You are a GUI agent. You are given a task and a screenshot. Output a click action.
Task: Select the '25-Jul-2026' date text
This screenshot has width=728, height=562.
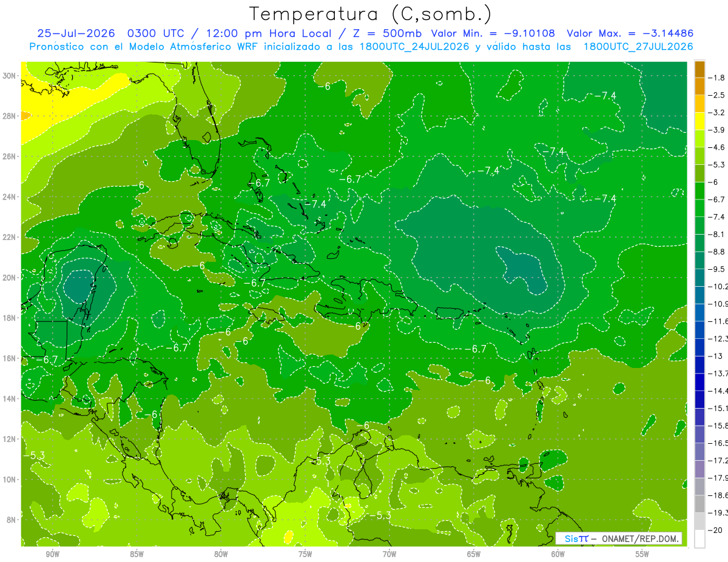click(76, 33)
